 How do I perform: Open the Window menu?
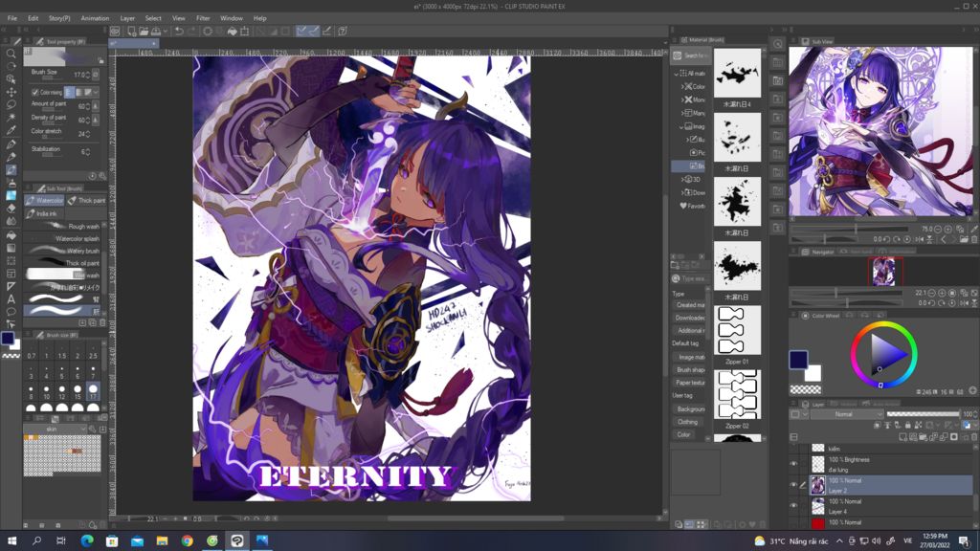coord(232,18)
